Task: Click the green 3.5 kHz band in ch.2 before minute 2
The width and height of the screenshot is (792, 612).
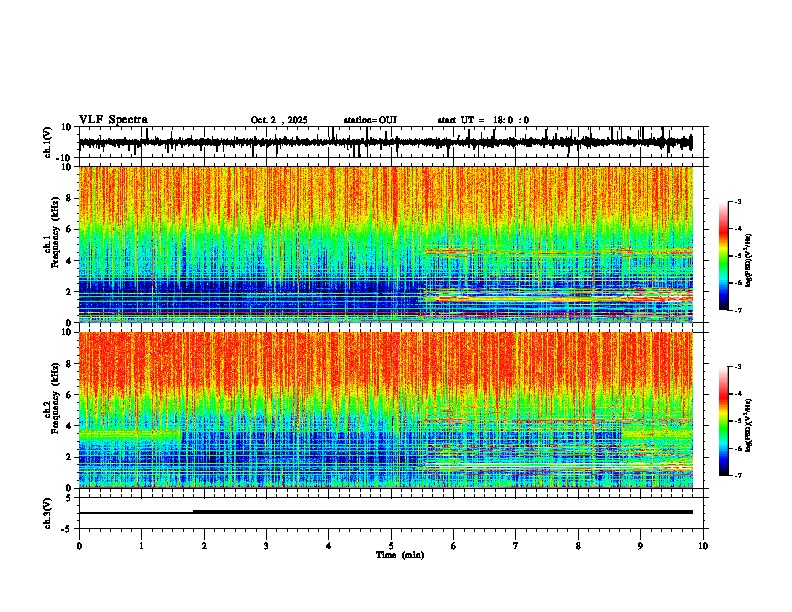Action: [x=130, y=434]
